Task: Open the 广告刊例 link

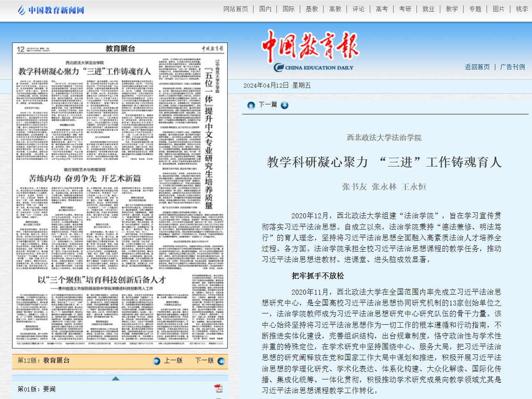Action: pos(512,67)
